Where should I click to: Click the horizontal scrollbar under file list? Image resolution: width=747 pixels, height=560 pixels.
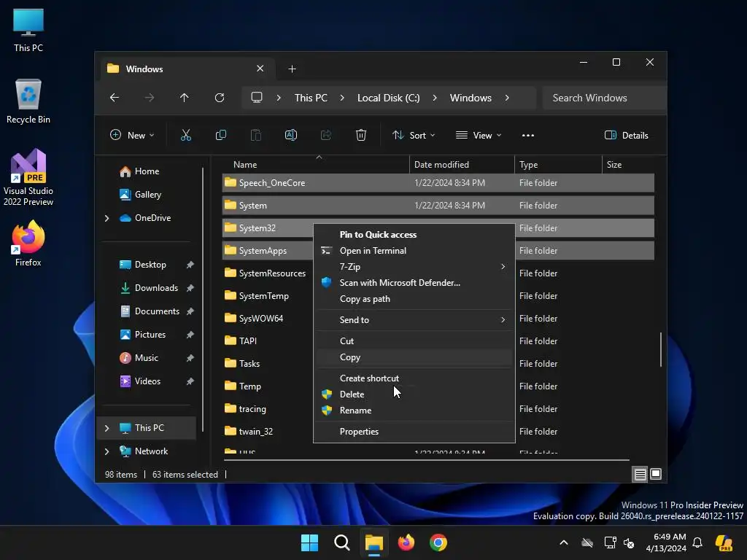pyautogui.click(x=426, y=460)
